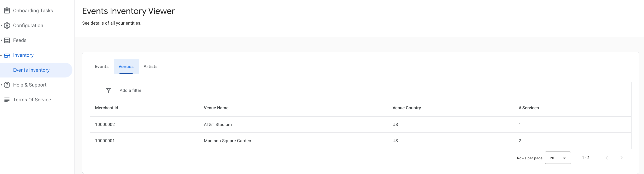This screenshot has width=644, height=174.
Task: Click the Inventory storefront icon
Action: point(6,55)
